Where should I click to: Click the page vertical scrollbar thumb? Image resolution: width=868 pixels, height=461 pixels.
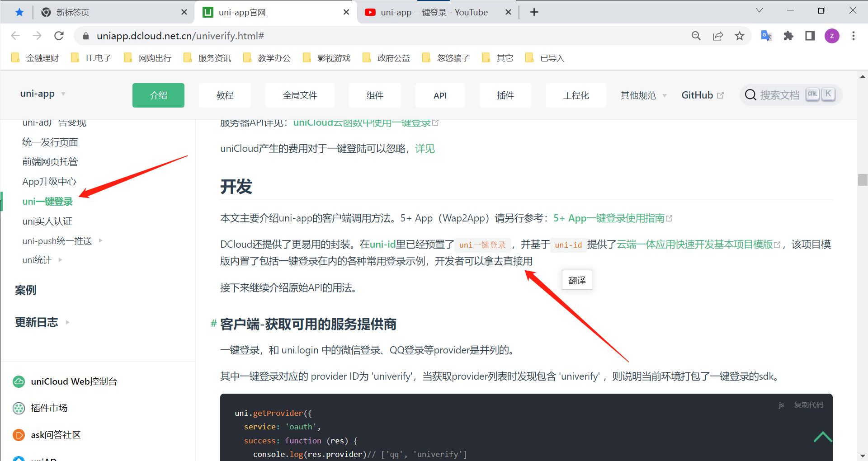click(863, 180)
